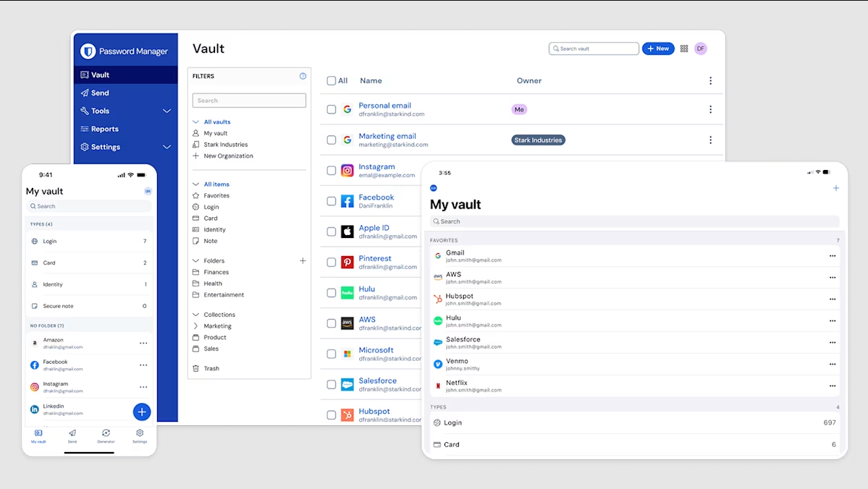This screenshot has height=489, width=868.
Task: Click the Instagram logo in desktop vault list
Action: click(347, 171)
